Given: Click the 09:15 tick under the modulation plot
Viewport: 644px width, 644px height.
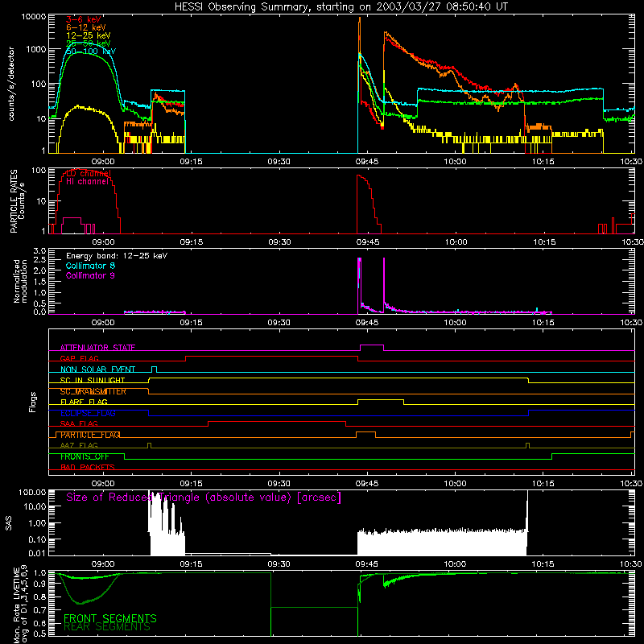Looking at the screenshot, I should coord(191,323).
